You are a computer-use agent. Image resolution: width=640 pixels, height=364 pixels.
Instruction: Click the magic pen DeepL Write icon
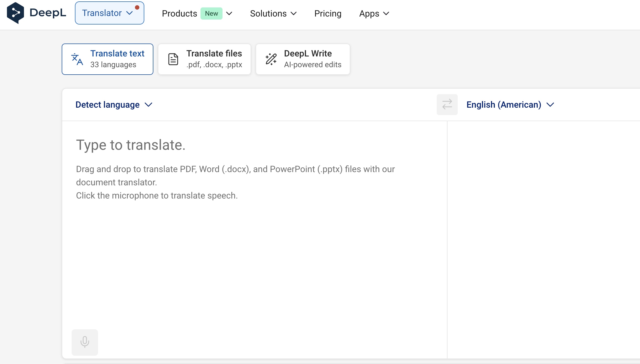(271, 59)
